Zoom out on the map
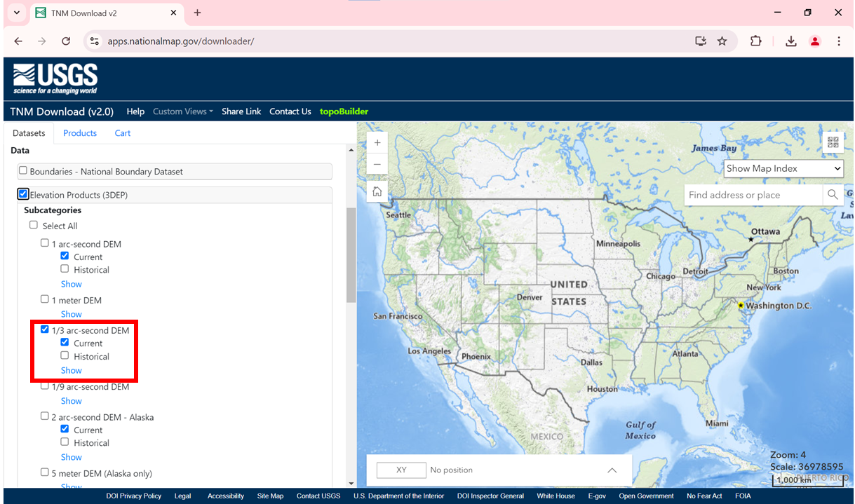 point(377,165)
